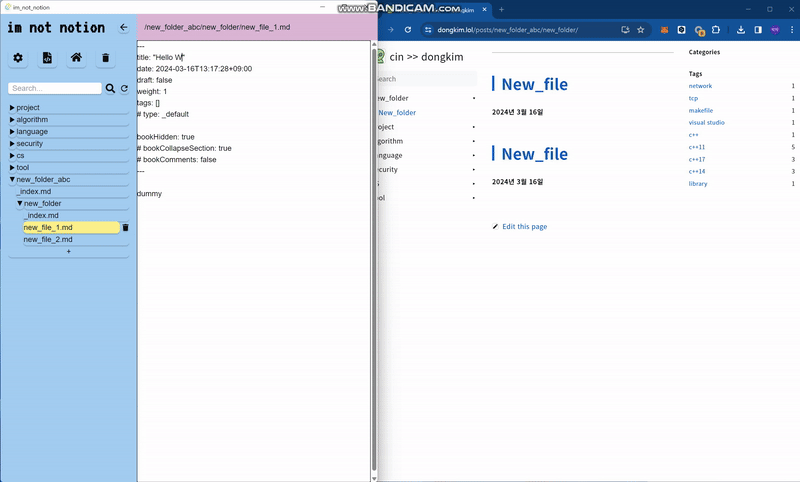Delete new_file_1.md using its trash icon
Screen dimensions: 800x482
[125, 228]
